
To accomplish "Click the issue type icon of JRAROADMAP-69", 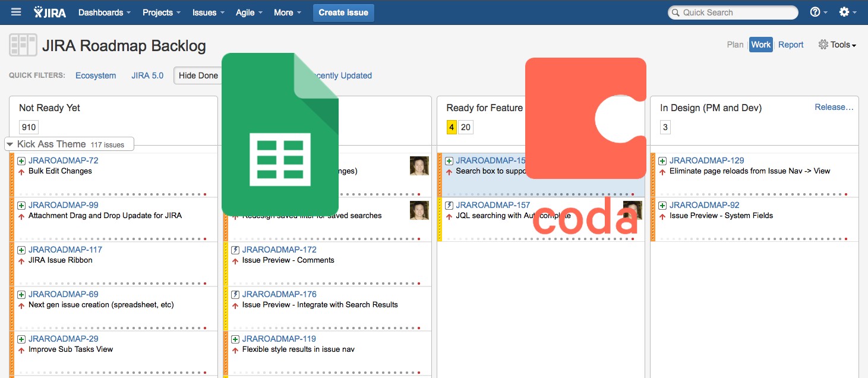I will tap(21, 294).
